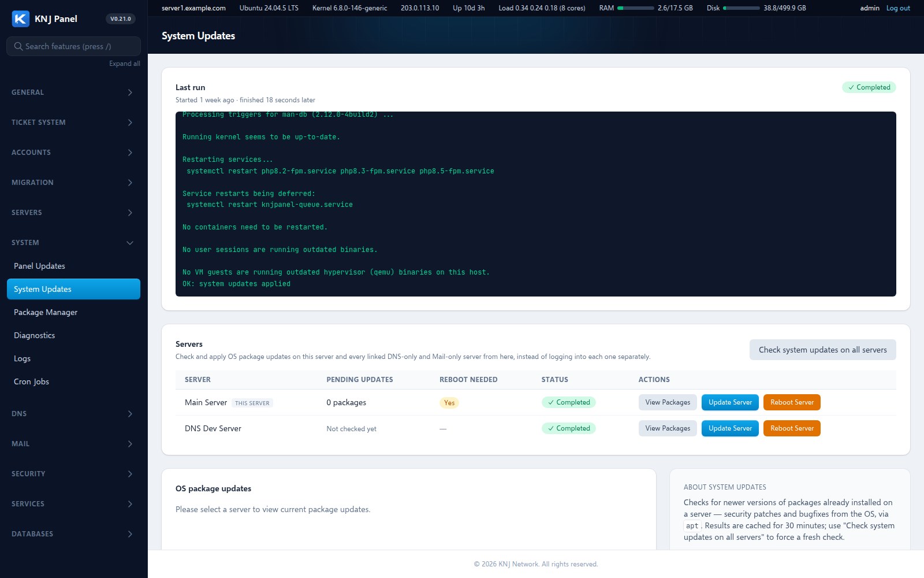Image resolution: width=924 pixels, height=578 pixels.
Task: Click Check system updates on all servers
Action: click(823, 350)
